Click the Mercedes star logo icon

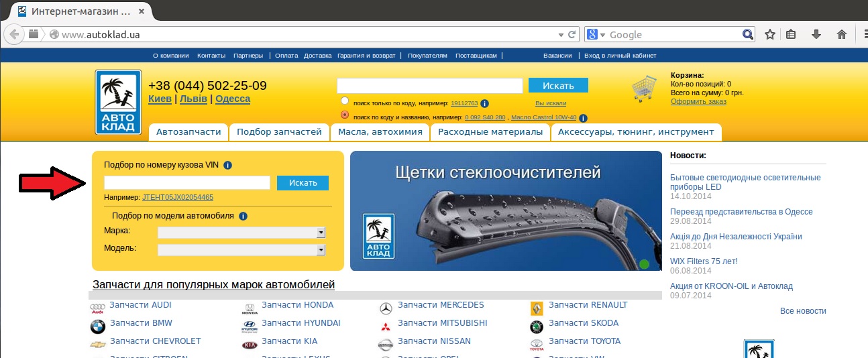[386, 309]
